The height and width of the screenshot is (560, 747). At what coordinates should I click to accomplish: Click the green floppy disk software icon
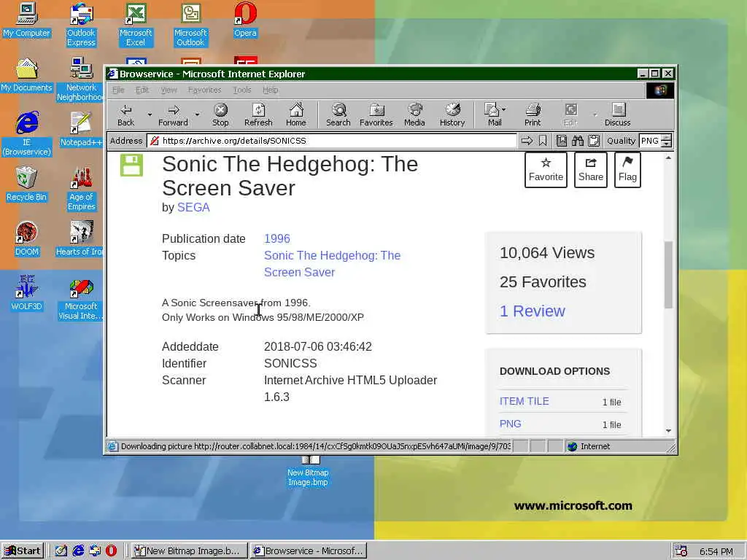131,166
